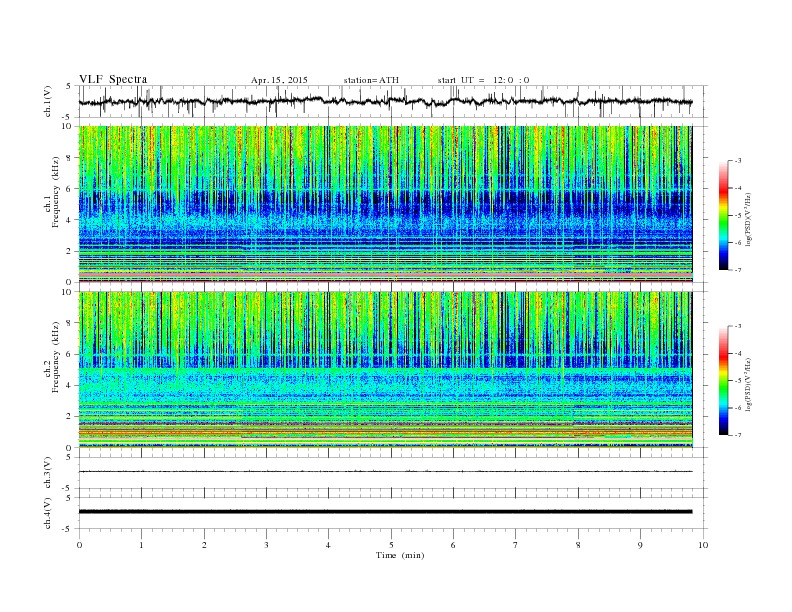
Task: Click the "-5" volt tick of ch.4(V) axis
Action: click(x=68, y=529)
